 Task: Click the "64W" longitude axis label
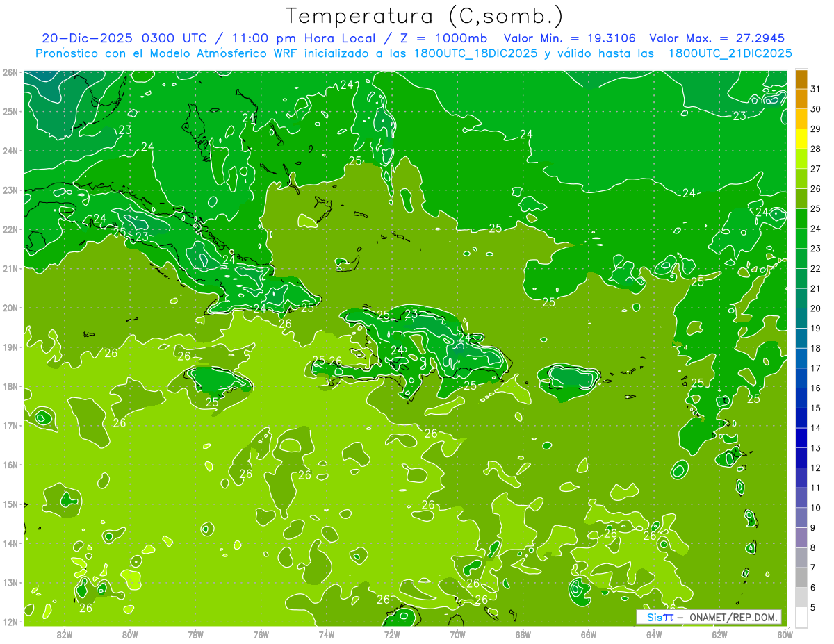654,634
